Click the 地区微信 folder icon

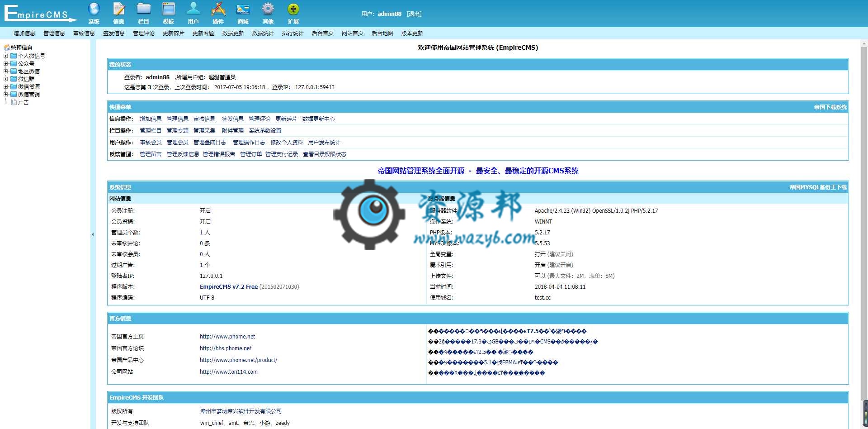point(14,71)
